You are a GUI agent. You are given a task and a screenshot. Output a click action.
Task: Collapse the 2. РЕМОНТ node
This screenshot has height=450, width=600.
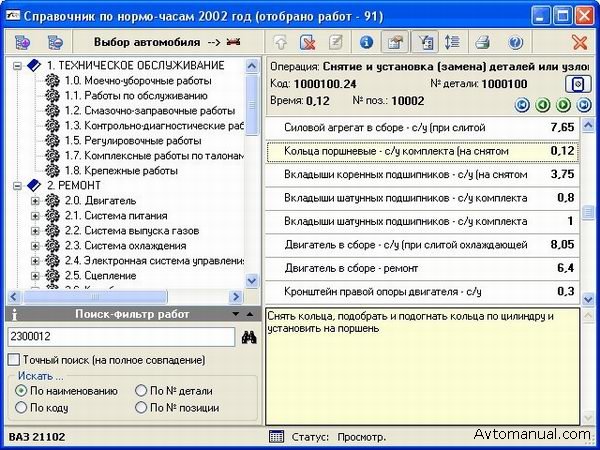[x=17, y=186]
